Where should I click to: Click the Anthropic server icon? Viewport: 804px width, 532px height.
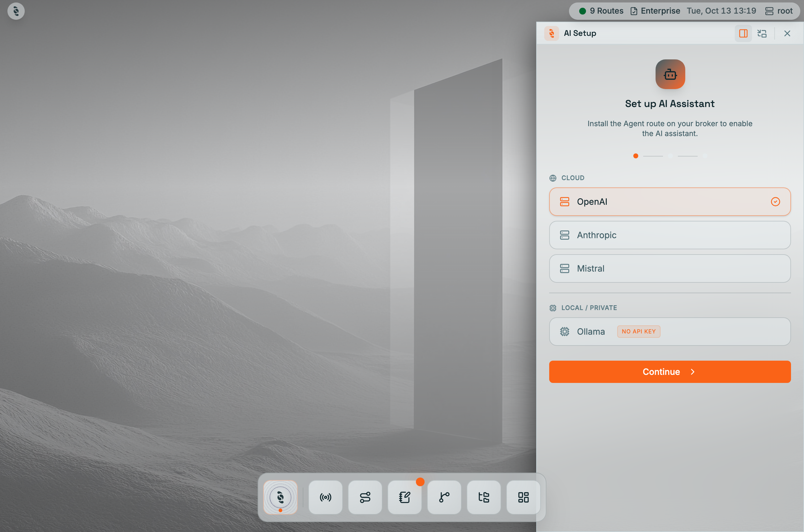(x=564, y=235)
